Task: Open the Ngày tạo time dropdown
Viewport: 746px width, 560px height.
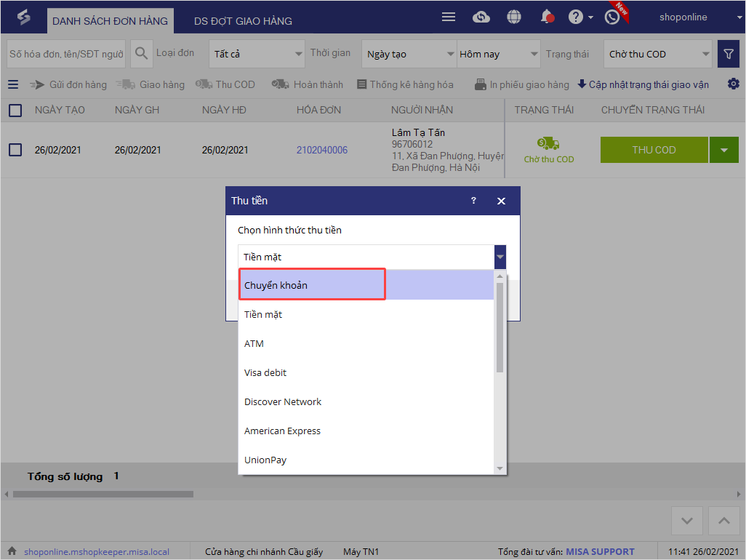Action: click(409, 54)
